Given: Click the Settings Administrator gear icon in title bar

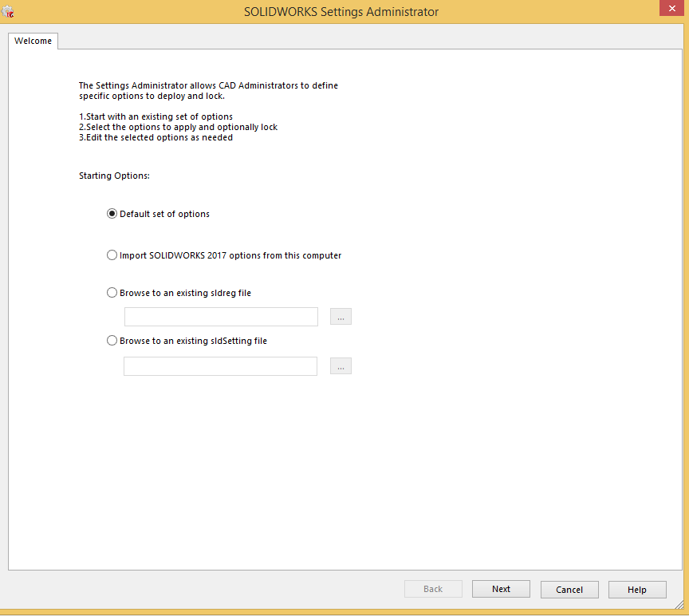Looking at the screenshot, I should tap(7, 12).
